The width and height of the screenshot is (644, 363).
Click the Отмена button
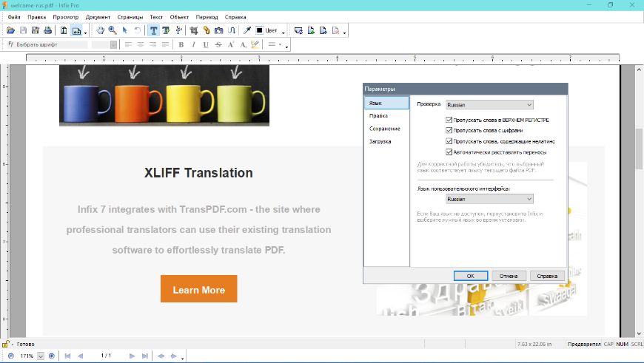click(509, 276)
